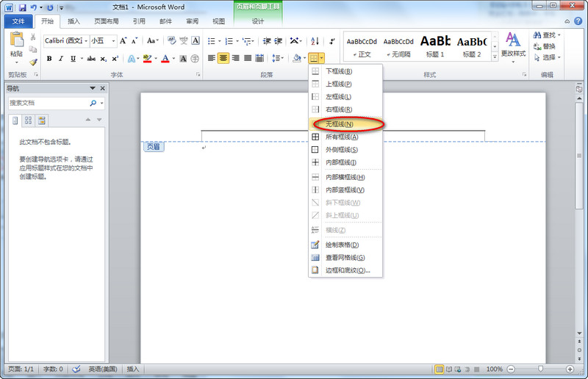The height and width of the screenshot is (379, 588).
Task: Click the spell check icon in status bar
Action: [x=77, y=369]
